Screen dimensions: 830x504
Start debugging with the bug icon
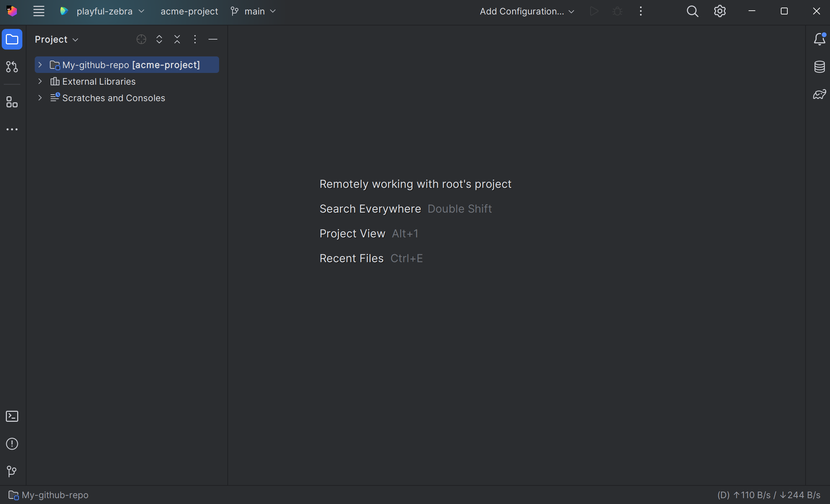pos(617,11)
